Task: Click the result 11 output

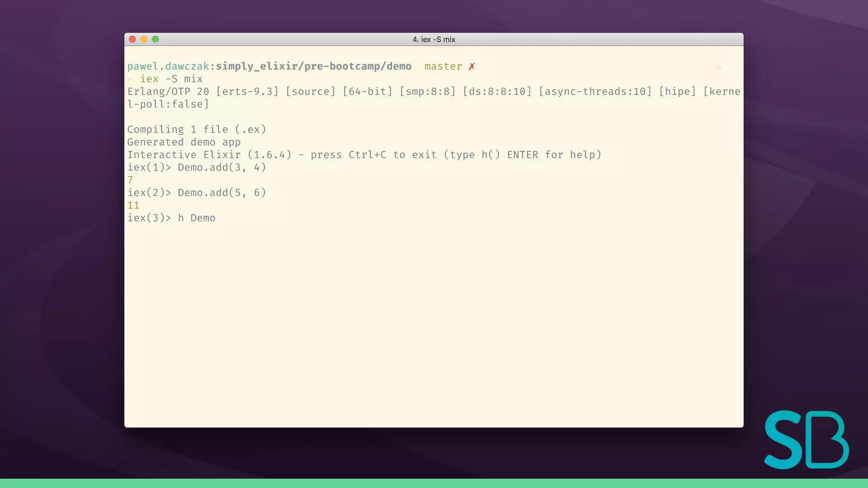Action: click(133, 205)
